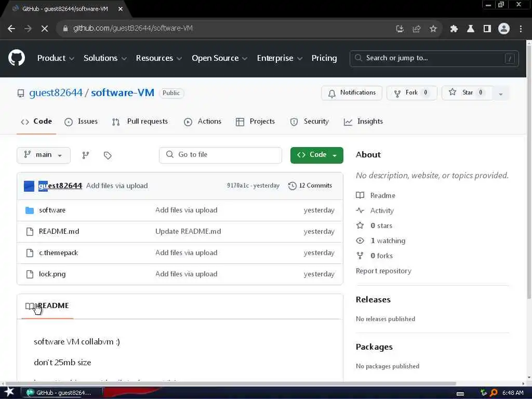Click the install app icon in address bar
532x399 pixels.
pos(400,29)
